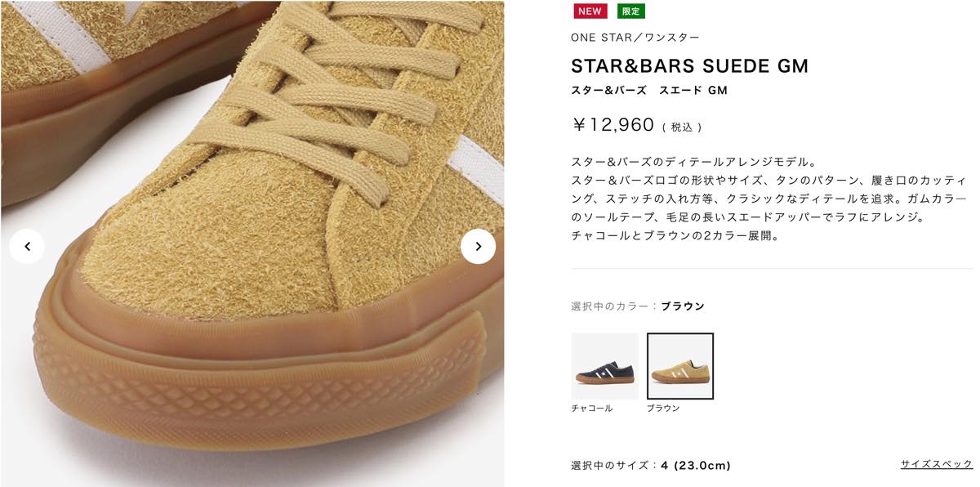Viewport: 980px width, 487px height.
Task: Show the previous product image
Action: [27, 247]
